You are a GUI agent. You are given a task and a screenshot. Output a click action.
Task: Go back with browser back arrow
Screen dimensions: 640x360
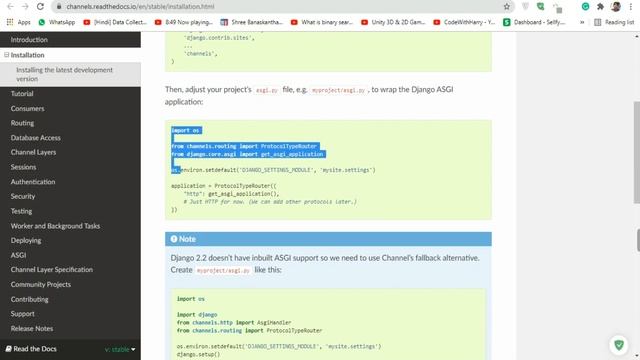(x=11, y=7)
